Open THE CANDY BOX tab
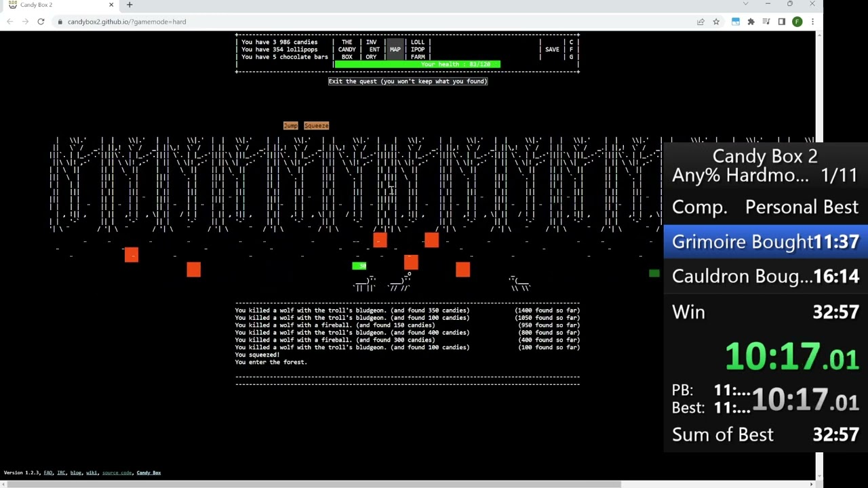This screenshot has height=488, width=868. click(x=347, y=49)
